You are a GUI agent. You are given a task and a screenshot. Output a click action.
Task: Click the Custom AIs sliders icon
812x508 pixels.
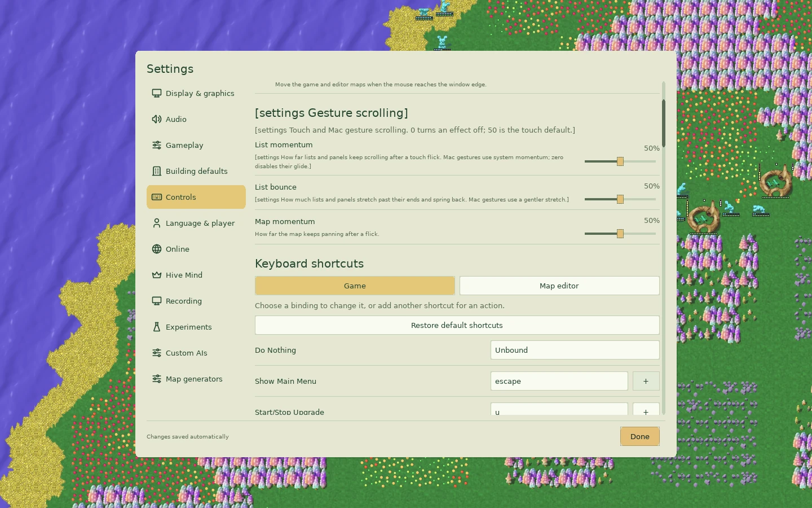click(x=157, y=353)
